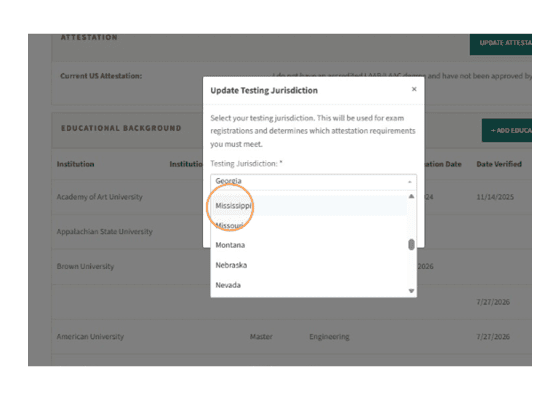Click the dropdown list scroll down arrow
The height and width of the screenshot is (400, 560).
pos(411,291)
